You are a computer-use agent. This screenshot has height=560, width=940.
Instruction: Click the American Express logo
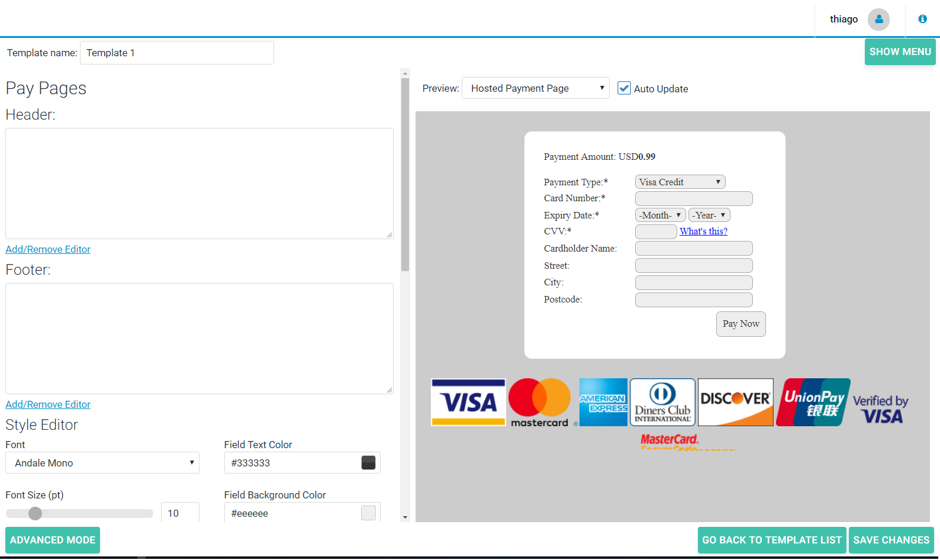603,403
